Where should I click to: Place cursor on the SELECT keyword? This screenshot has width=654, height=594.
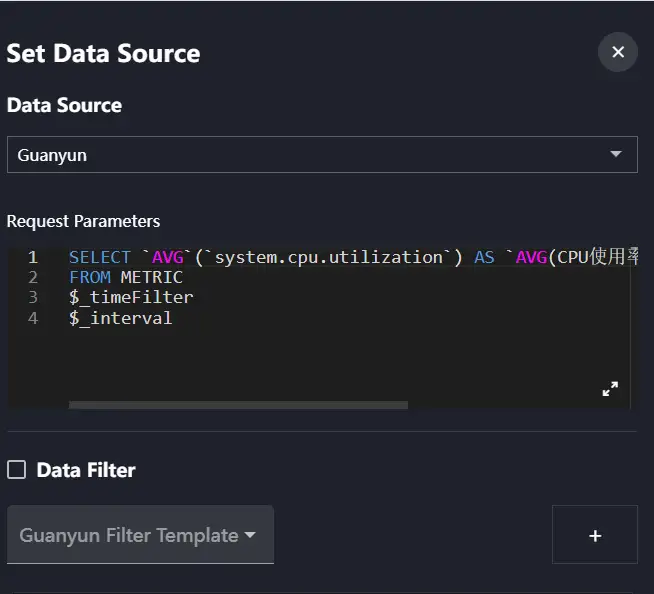pyautogui.click(x=100, y=257)
